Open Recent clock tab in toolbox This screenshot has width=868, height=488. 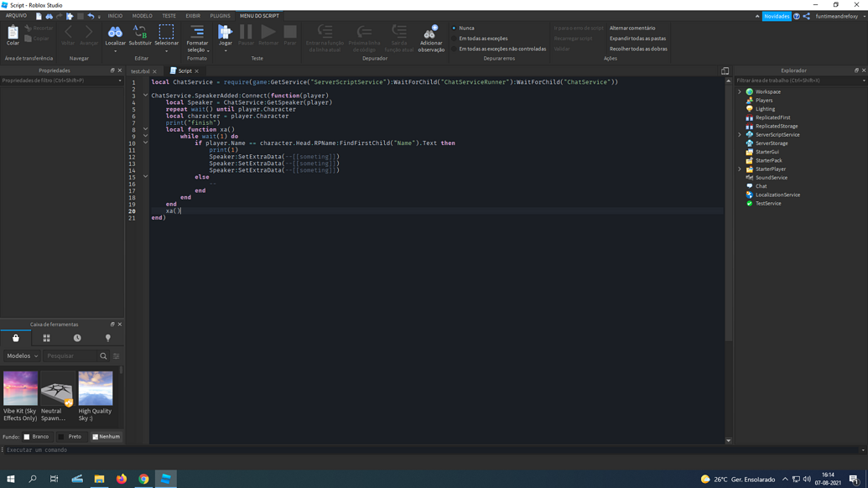[77, 338]
